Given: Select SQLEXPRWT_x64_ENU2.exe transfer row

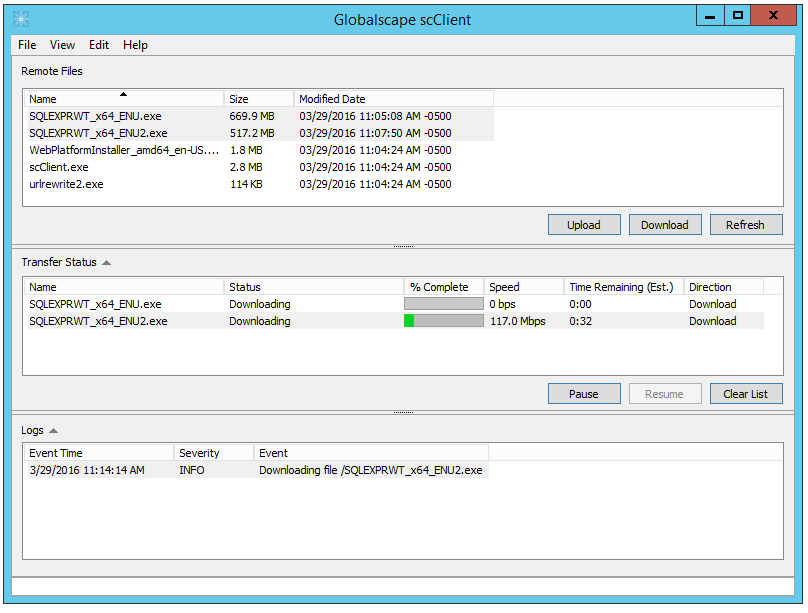Looking at the screenshot, I should pyautogui.click(x=394, y=321).
